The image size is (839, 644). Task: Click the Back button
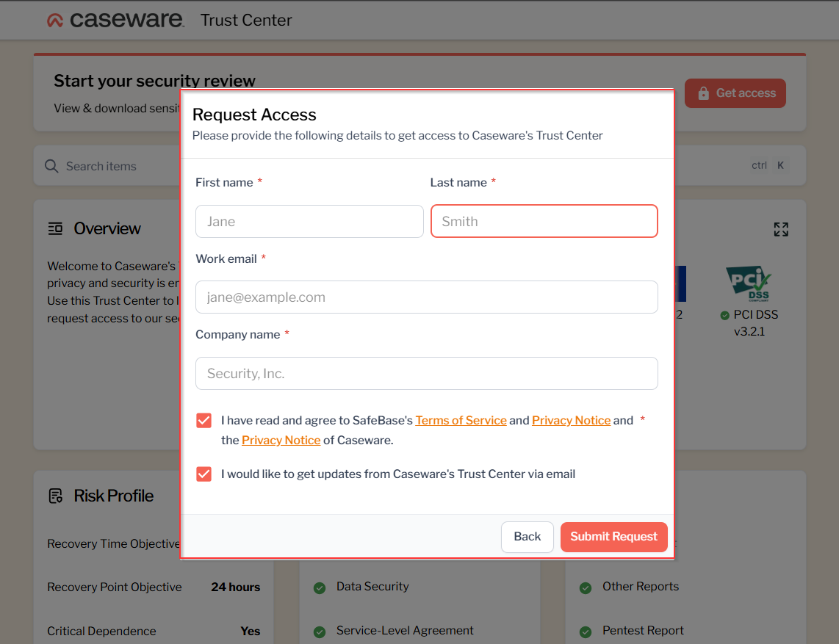tap(527, 537)
